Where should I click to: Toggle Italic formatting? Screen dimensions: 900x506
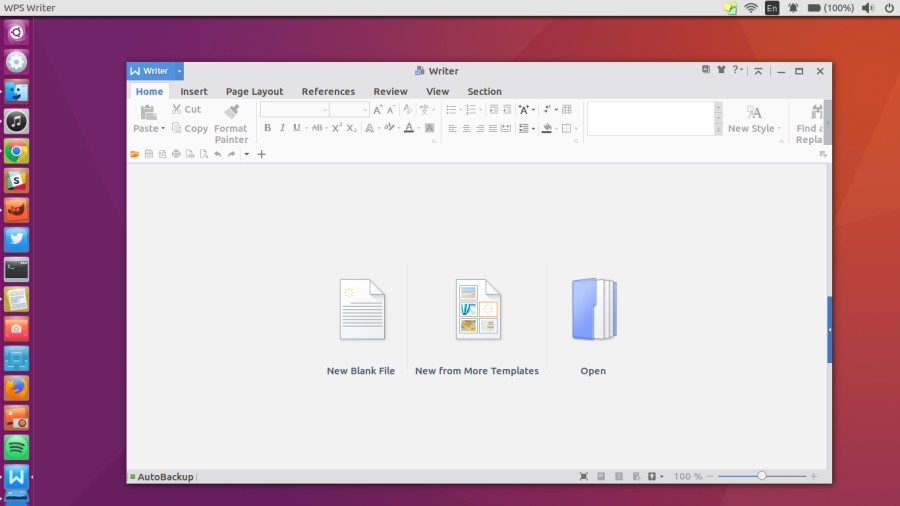tap(282, 128)
